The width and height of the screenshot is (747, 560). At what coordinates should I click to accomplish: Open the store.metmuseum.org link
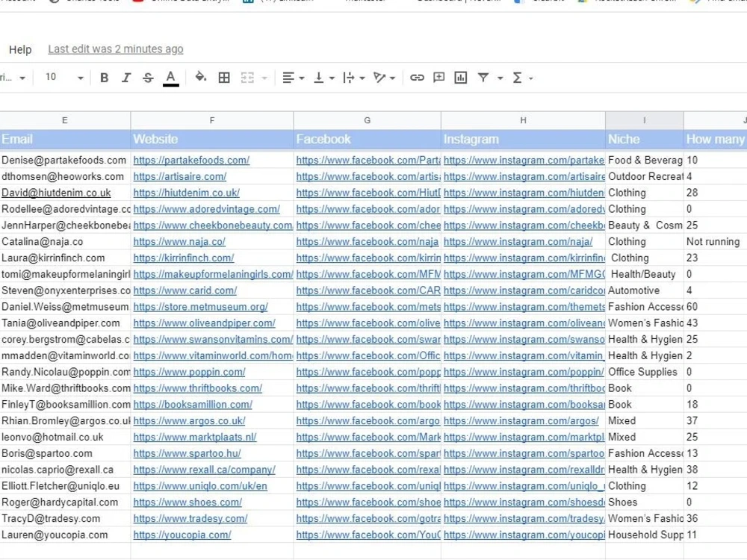(x=200, y=307)
